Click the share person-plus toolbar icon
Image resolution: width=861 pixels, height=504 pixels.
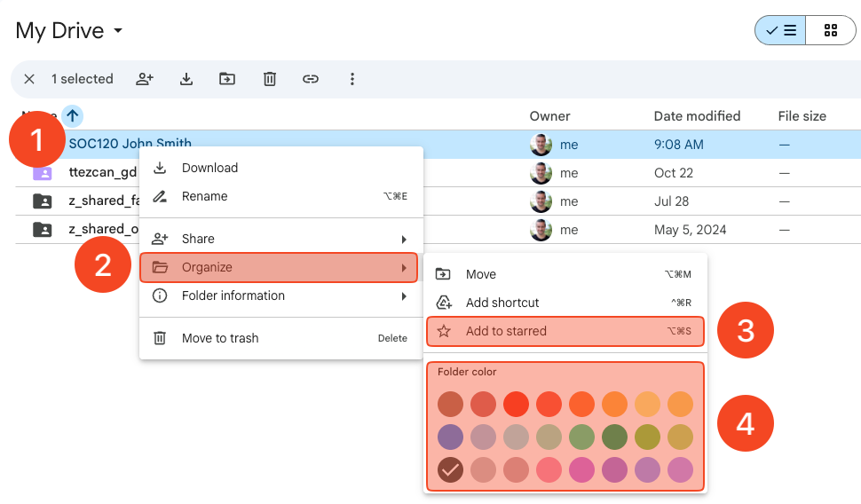pyautogui.click(x=145, y=79)
